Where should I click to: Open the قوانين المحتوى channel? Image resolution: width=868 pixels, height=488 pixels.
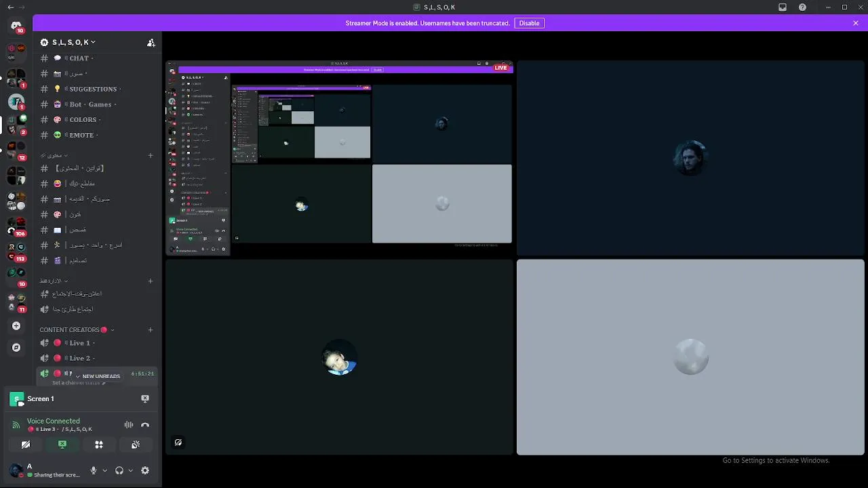(97, 168)
